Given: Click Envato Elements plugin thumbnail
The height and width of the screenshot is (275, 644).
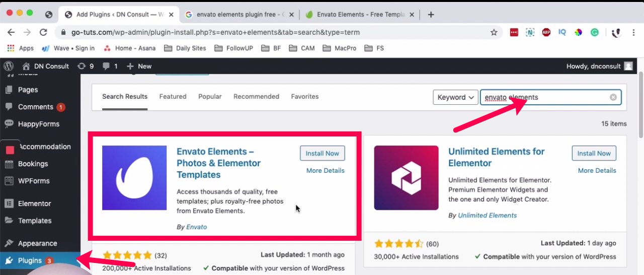Looking at the screenshot, I should tap(134, 178).
